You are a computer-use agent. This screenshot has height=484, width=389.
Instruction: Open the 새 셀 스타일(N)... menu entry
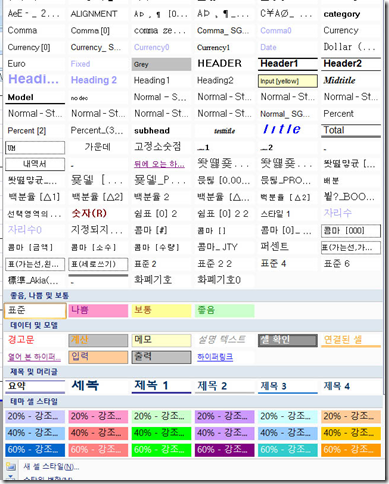[x=51, y=467]
